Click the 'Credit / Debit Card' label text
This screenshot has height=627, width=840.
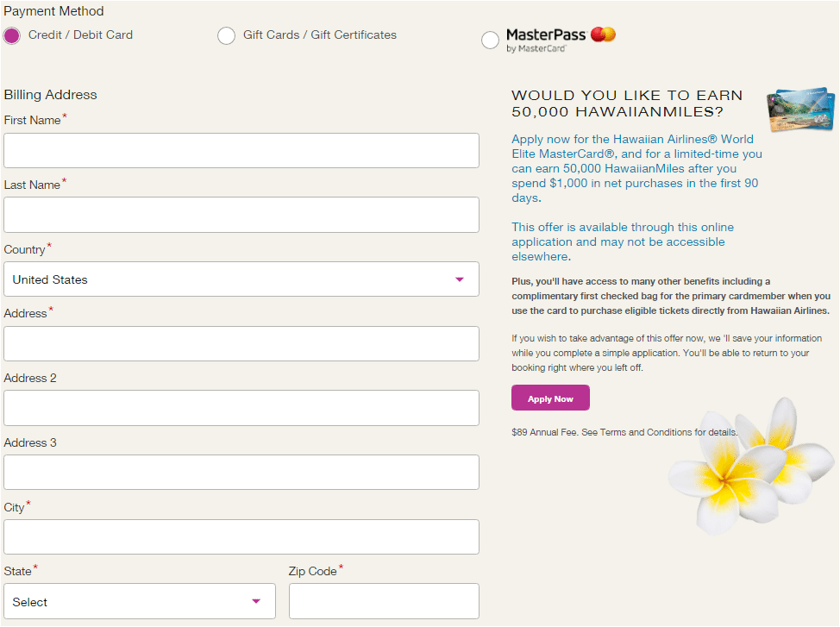point(80,34)
